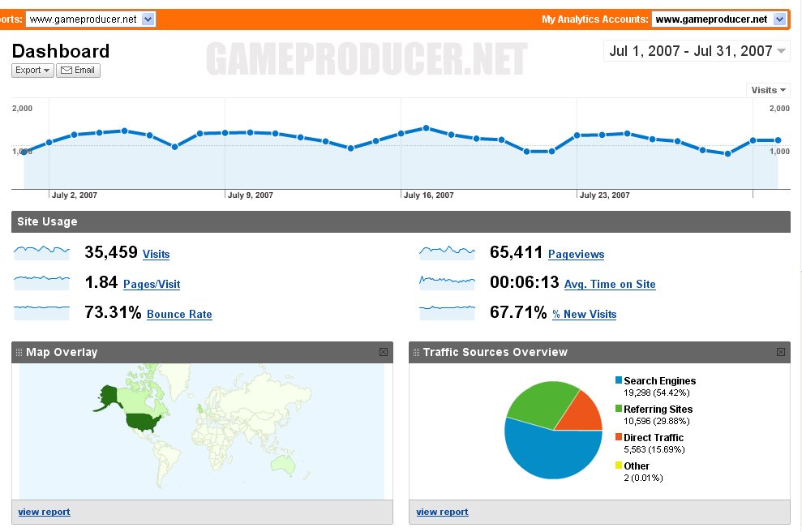Image resolution: width=802 pixels, height=532 pixels.
Task: Click the 65,411 pageviews value
Action: 516,252
